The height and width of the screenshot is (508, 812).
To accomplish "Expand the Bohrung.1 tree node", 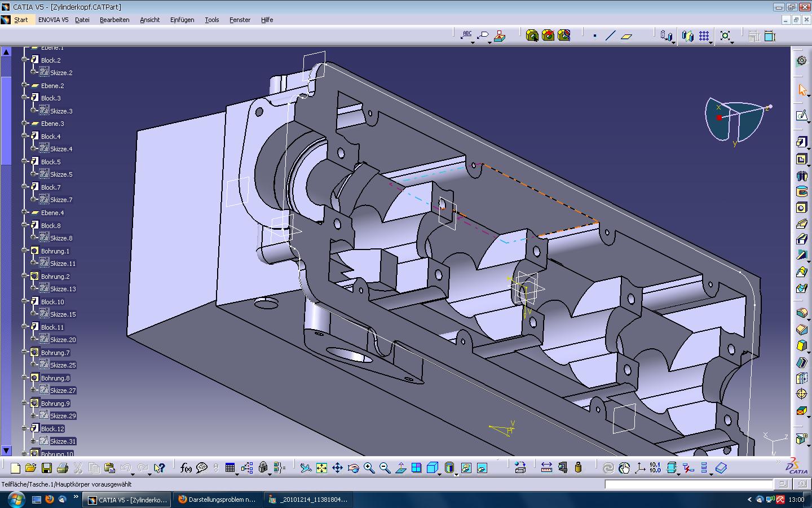I will (x=25, y=251).
